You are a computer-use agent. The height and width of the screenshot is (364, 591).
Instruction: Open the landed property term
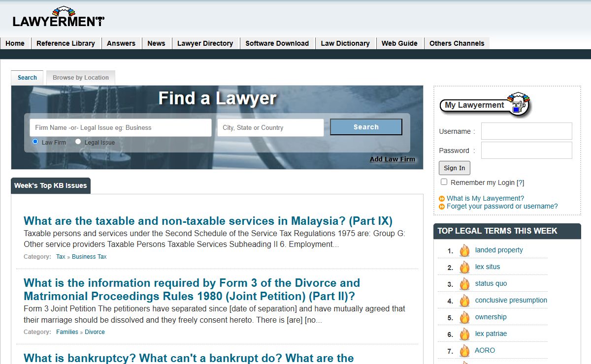pyautogui.click(x=499, y=250)
